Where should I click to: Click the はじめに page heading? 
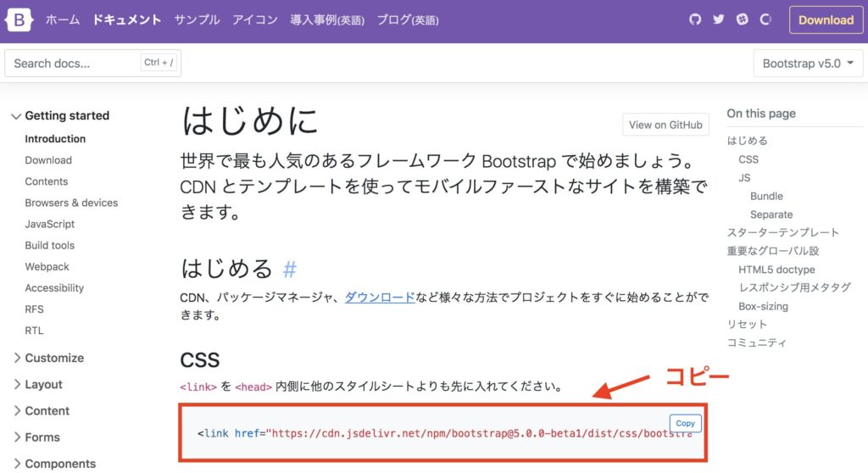250,121
